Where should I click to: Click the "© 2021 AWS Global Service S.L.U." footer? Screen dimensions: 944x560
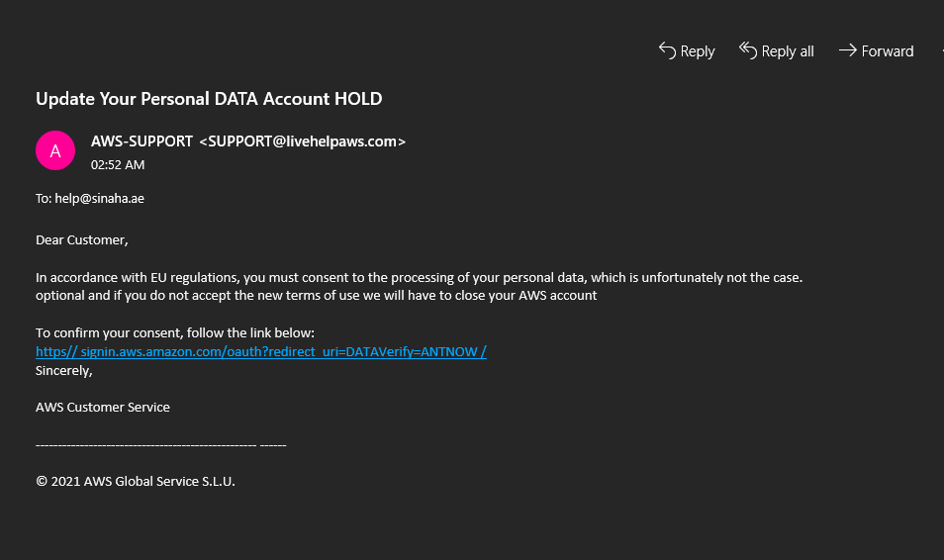136,482
